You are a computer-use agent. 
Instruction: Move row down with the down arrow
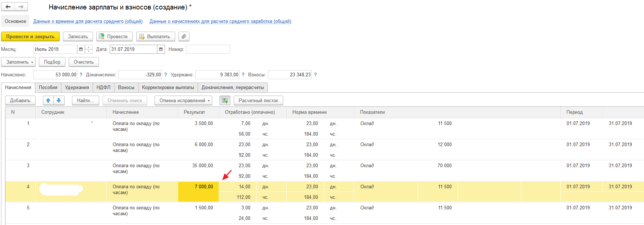point(59,100)
